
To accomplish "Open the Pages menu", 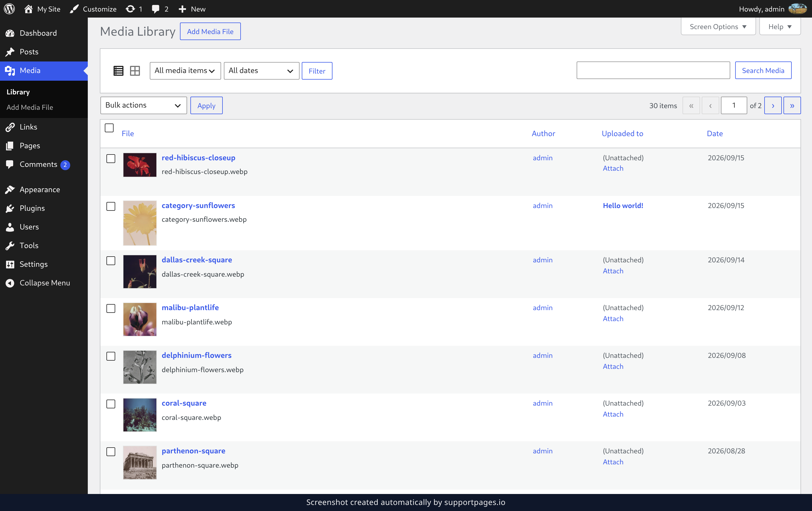I will (x=44, y=145).
